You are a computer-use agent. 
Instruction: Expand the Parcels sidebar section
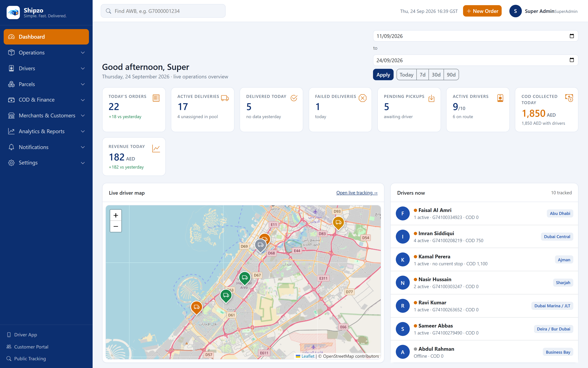(x=46, y=84)
